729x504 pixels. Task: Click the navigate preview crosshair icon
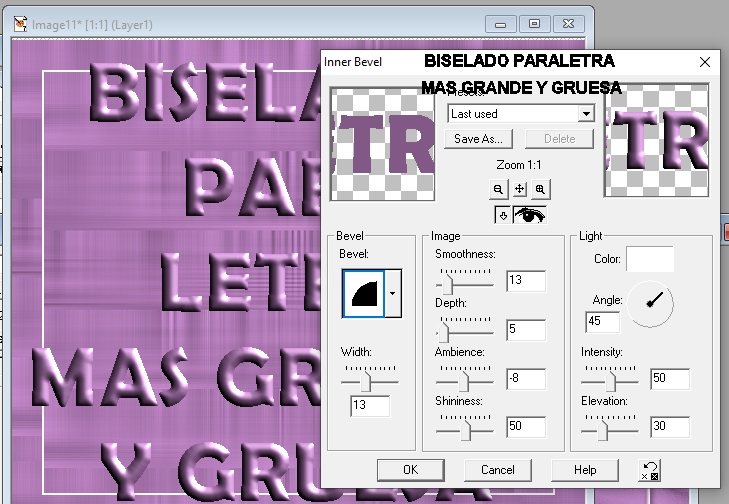coord(520,189)
